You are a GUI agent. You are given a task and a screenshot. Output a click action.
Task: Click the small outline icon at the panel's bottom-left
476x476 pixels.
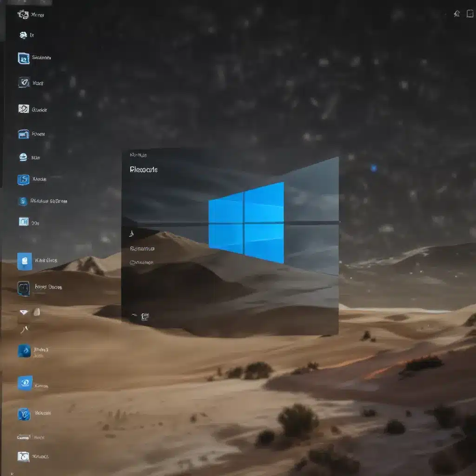pyautogui.click(x=145, y=317)
